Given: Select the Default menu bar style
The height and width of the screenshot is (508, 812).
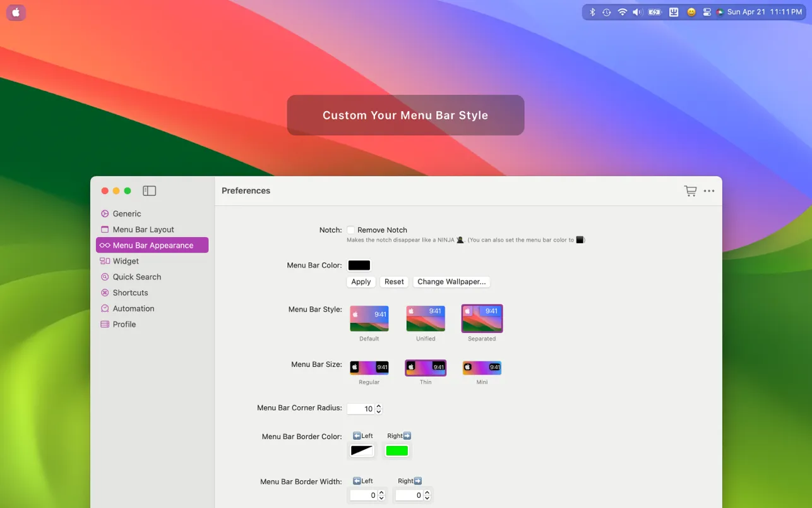Looking at the screenshot, I should point(369,318).
